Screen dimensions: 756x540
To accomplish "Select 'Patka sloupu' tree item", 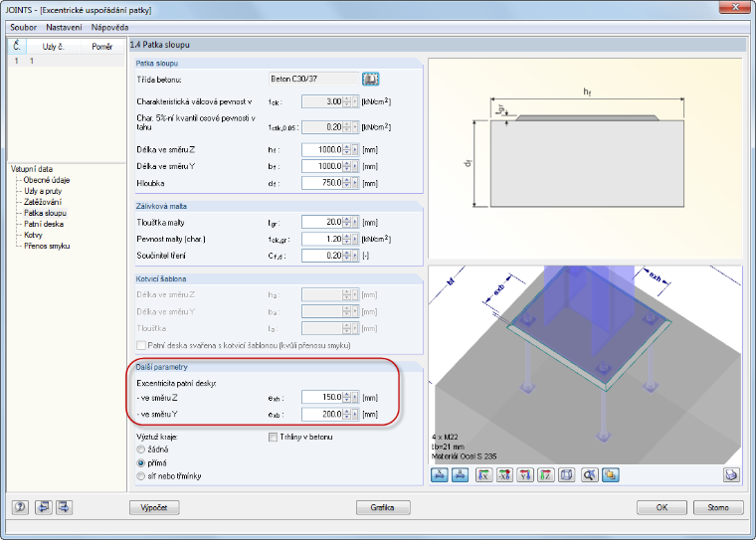I will click(x=46, y=213).
